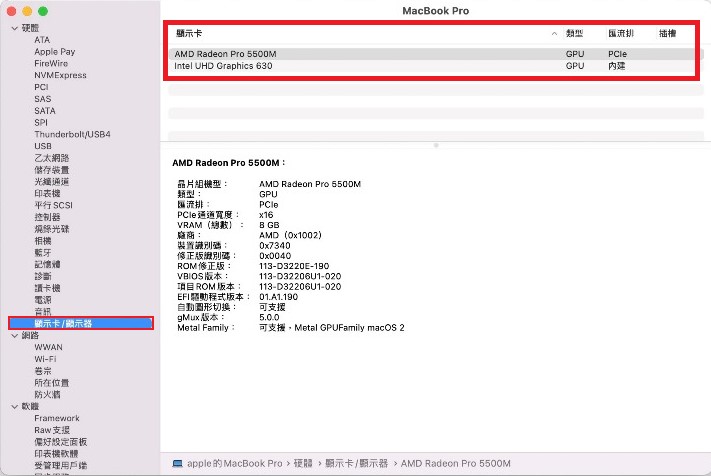The height and width of the screenshot is (476, 711).
Task: Click the ROM 修正版 value 113-D3220E-190
Action: coord(294,266)
